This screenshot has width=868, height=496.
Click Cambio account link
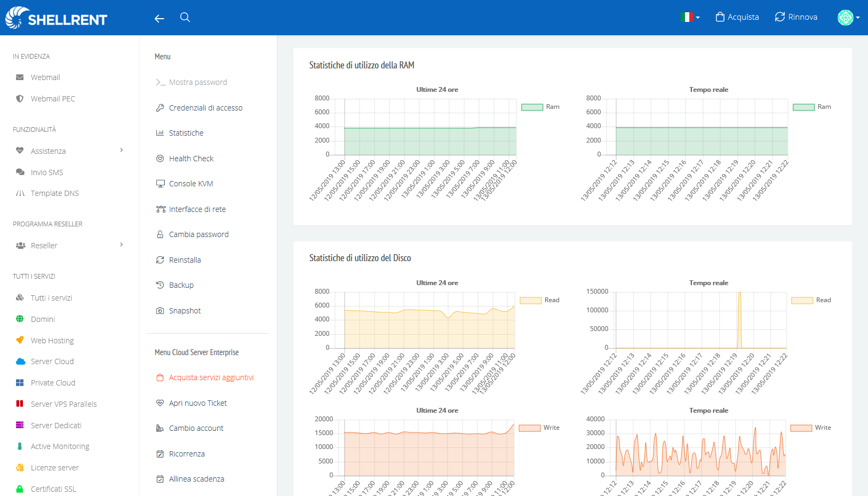click(189, 428)
